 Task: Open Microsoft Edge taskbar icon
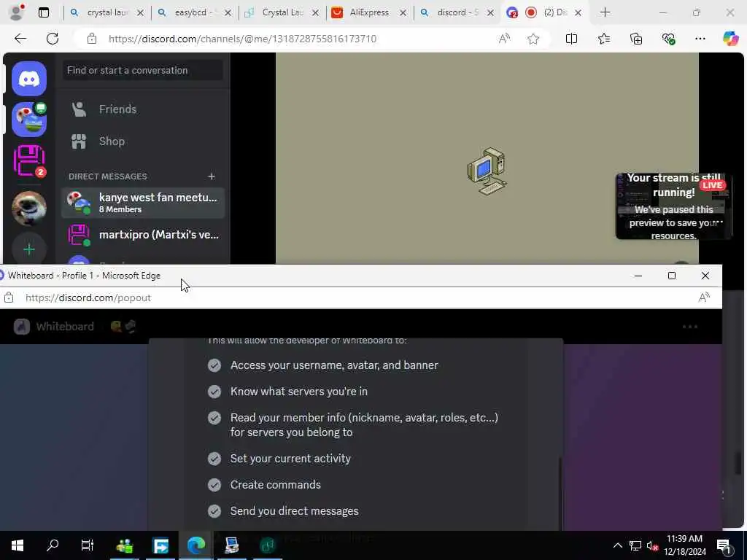(x=196, y=545)
